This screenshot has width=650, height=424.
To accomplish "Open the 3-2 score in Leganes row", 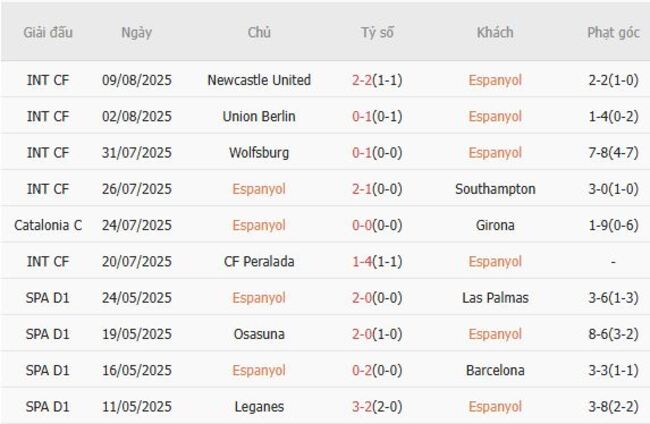I will (362, 407).
